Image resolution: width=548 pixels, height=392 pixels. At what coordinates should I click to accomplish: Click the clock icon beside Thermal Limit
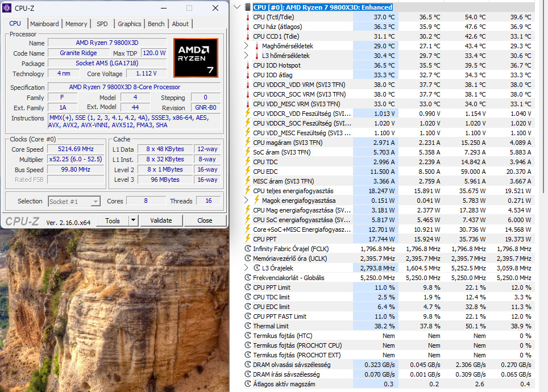pos(248,326)
